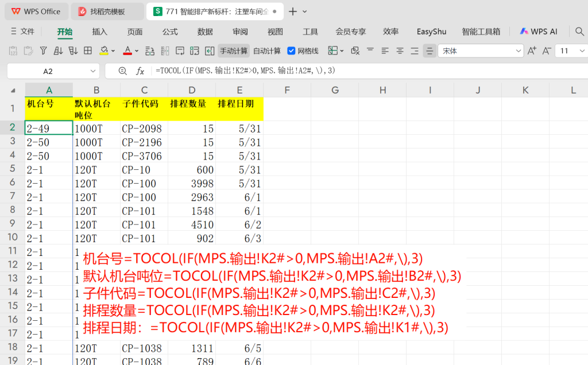Open the EasyShu tab
The width and height of the screenshot is (588, 365).
point(431,32)
